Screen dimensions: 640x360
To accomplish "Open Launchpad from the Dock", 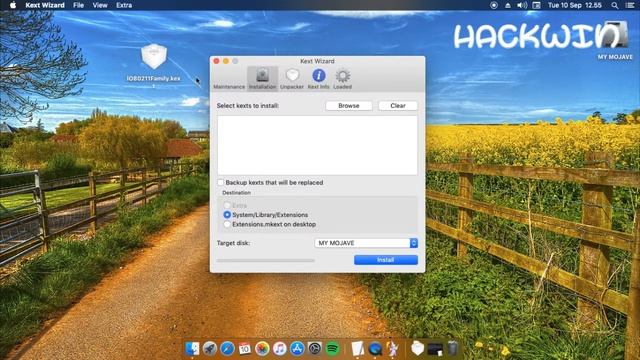I will pos(210,349).
